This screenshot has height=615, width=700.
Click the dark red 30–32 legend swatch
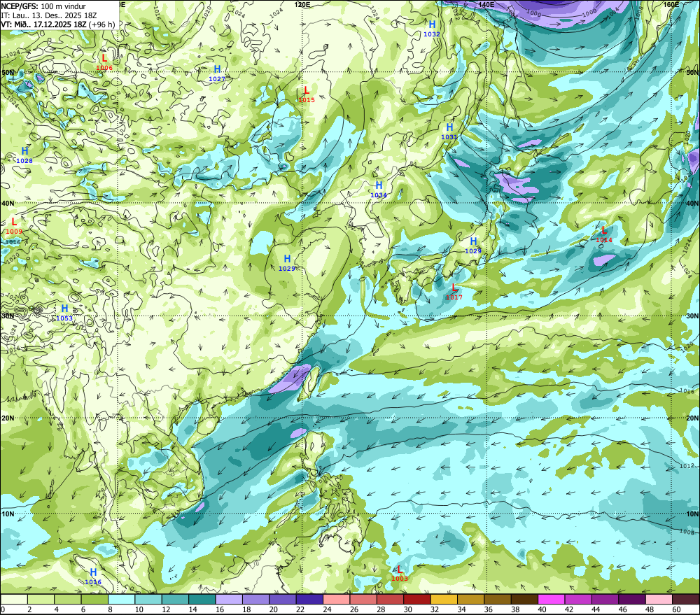point(417,599)
